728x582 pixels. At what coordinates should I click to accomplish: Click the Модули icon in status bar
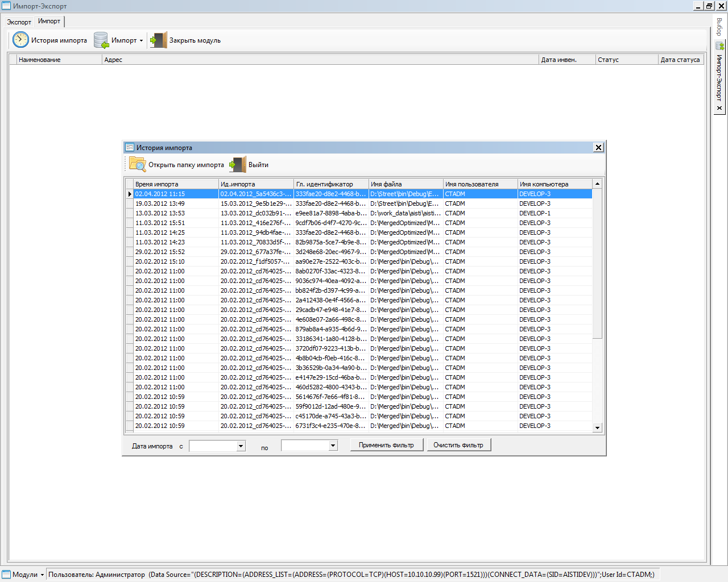(6, 575)
